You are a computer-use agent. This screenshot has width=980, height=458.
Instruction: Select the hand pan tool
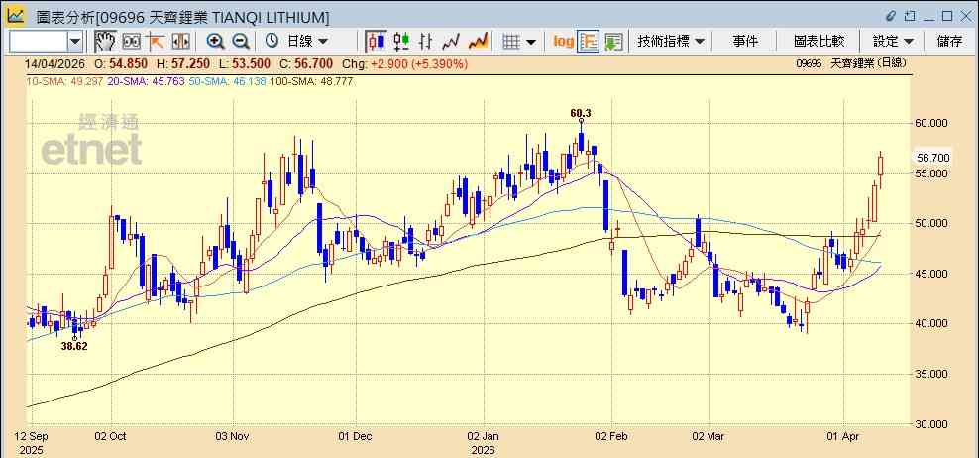pos(105,42)
